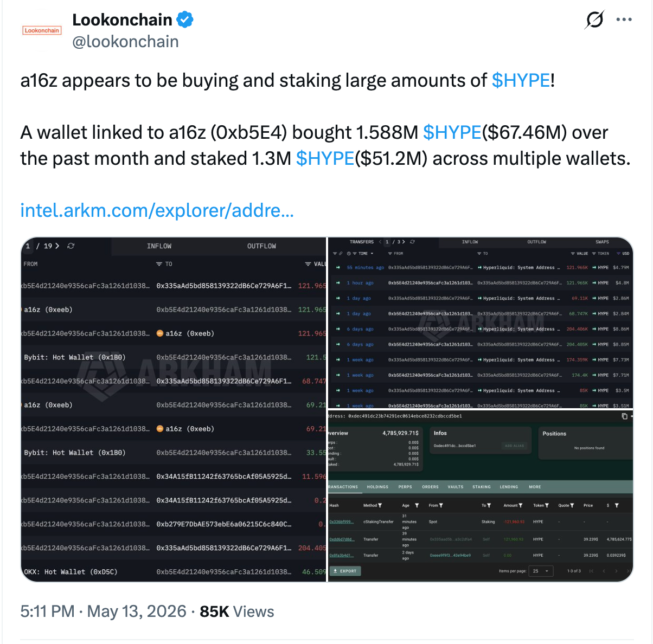Open the three-dot more options menu
This screenshot has height=644, width=653.
pyautogui.click(x=624, y=20)
